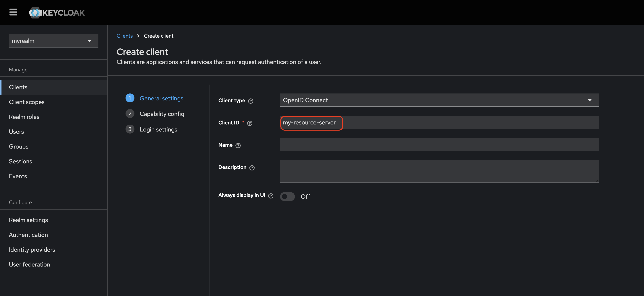Click the Client ID input field

coord(439,122)
